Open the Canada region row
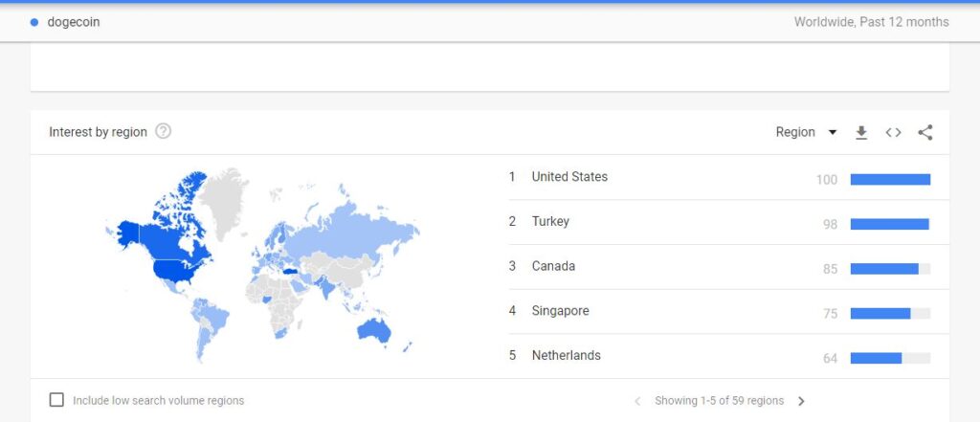This screenshot has width=980, height=422. (728, 267)
